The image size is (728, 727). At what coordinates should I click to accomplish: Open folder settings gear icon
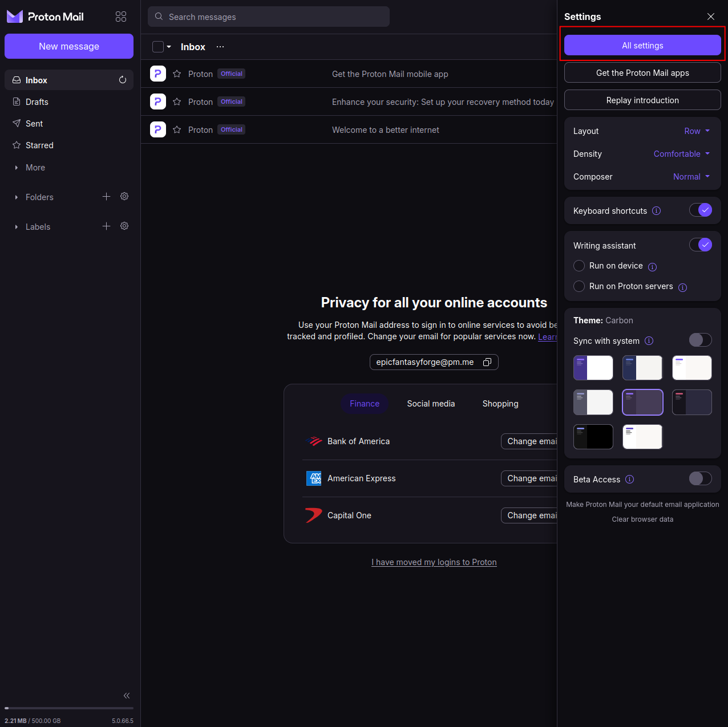click(124, 196)
